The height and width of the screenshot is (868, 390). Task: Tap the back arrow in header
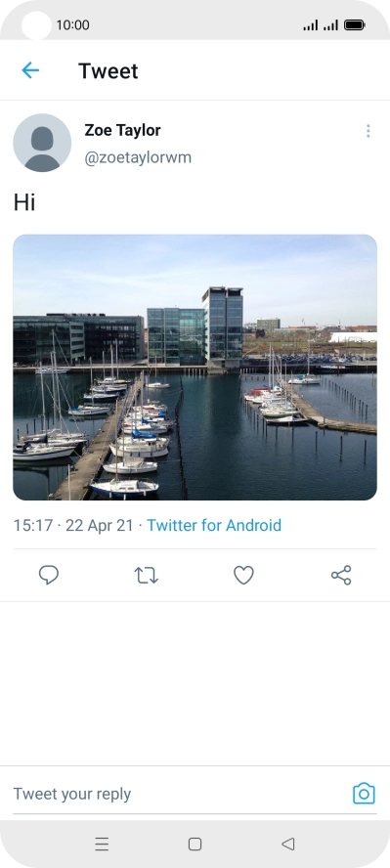pyautogui.click(x=30, y=70)
